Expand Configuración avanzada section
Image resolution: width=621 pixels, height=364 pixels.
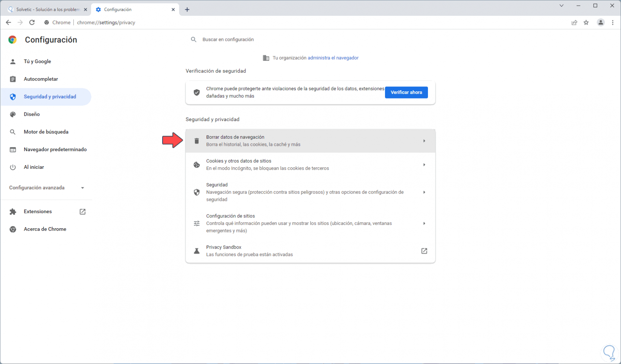coord(82,188)
